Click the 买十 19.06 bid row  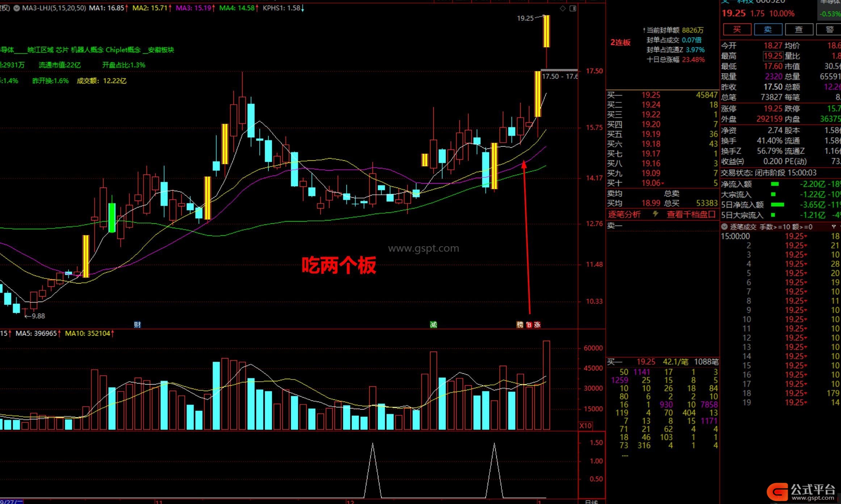point(662,183)
